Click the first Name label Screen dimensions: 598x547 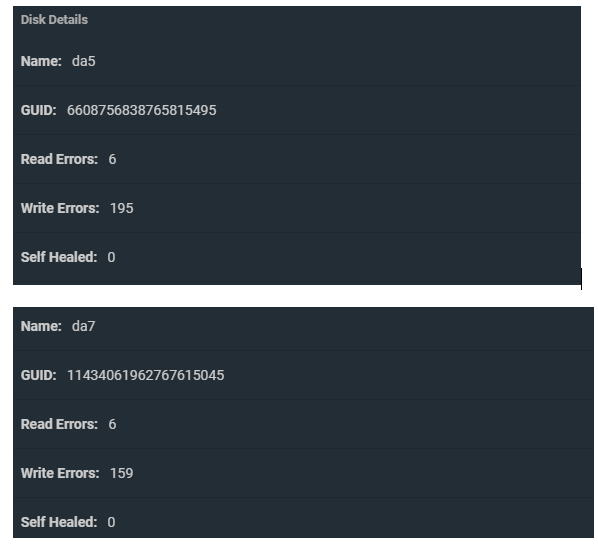[41, 61]
